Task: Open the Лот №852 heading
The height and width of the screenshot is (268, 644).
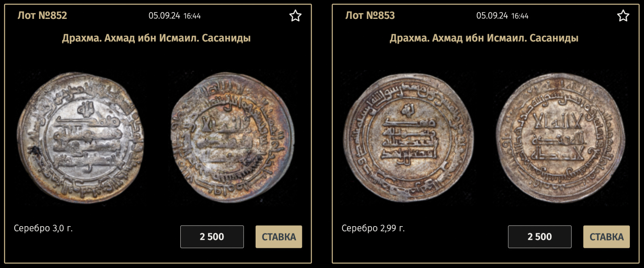Action: 42,16
